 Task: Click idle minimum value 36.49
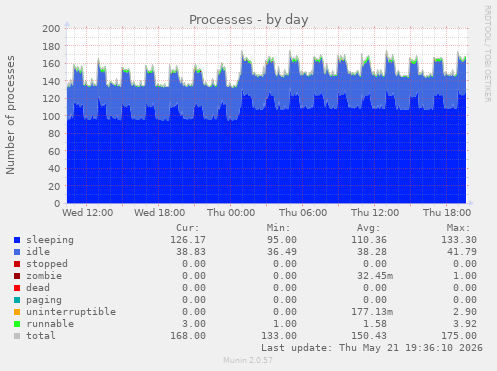coord(282,252)
